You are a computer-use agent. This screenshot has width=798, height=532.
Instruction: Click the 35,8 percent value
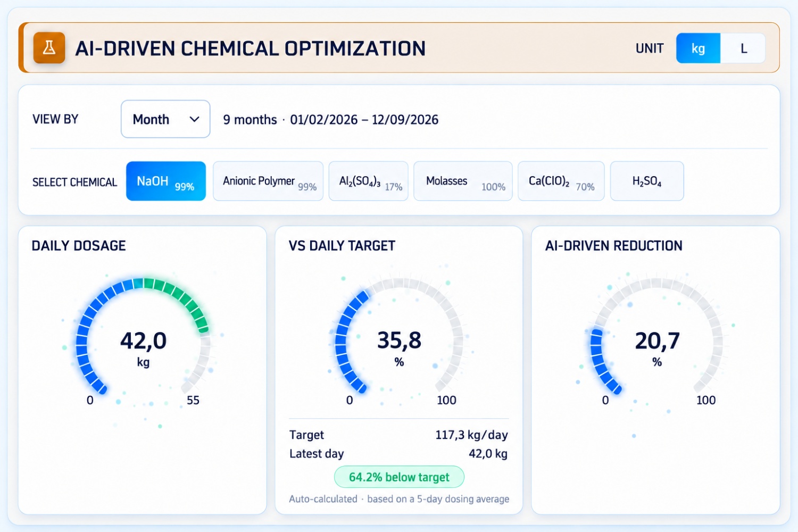399,340
